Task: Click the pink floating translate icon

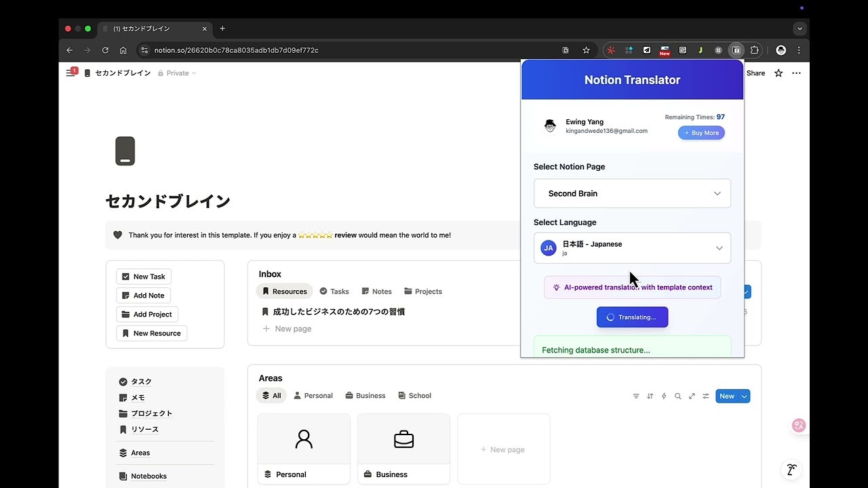Action: 799,425
